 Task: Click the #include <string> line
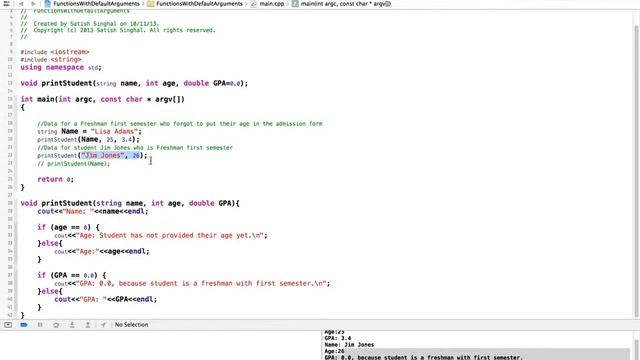[x=51, y=60]
